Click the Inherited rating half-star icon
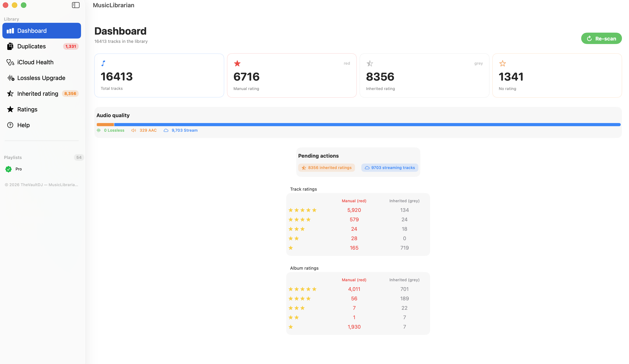The image size is (629, 364). coord(10,94)
